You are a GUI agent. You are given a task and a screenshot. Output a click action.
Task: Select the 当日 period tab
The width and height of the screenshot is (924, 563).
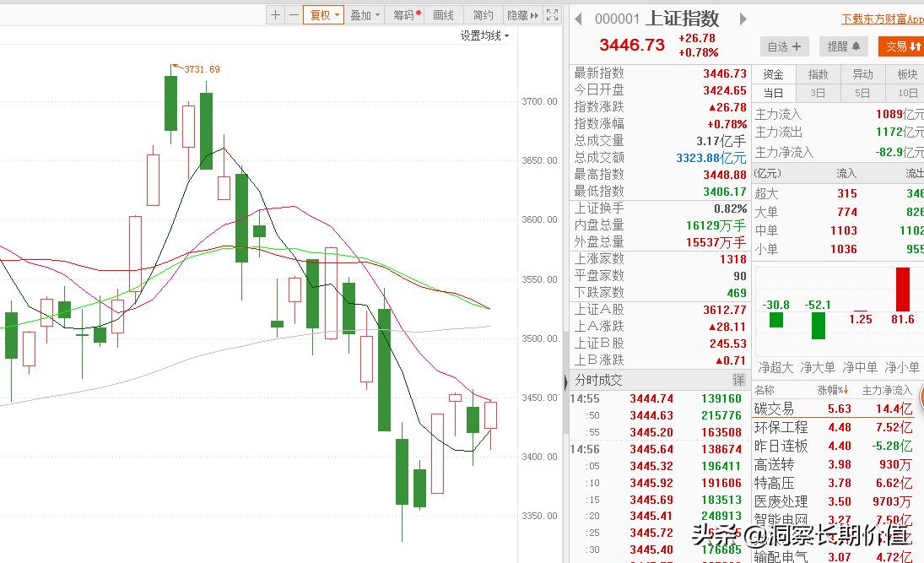[773, 93]
